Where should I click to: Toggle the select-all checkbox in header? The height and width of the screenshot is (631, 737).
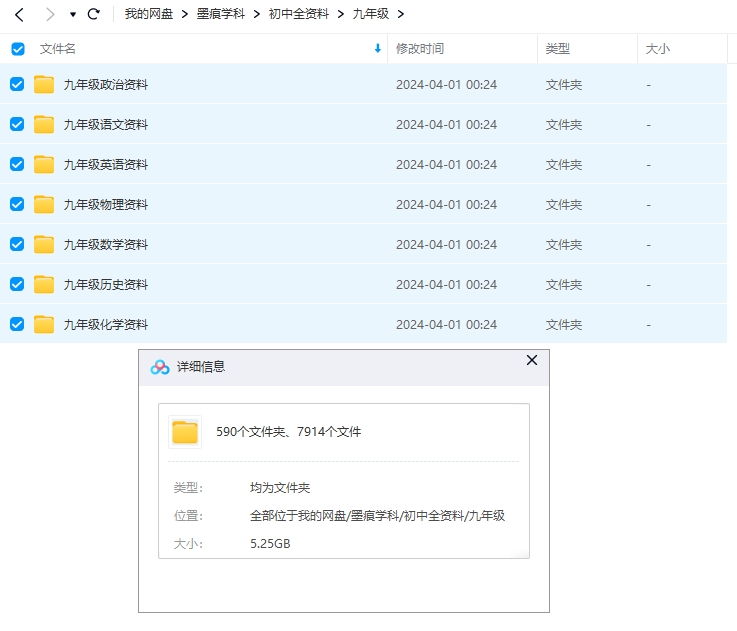17,49
